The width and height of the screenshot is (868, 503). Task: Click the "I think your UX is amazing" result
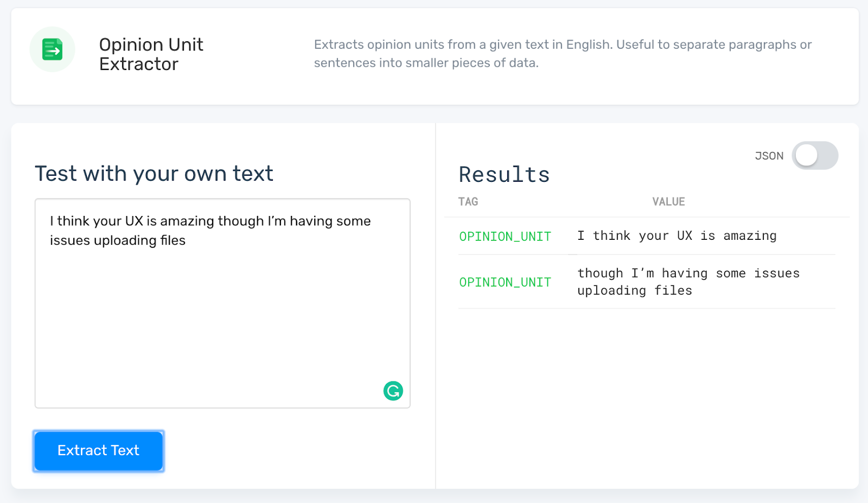[676, 236]
